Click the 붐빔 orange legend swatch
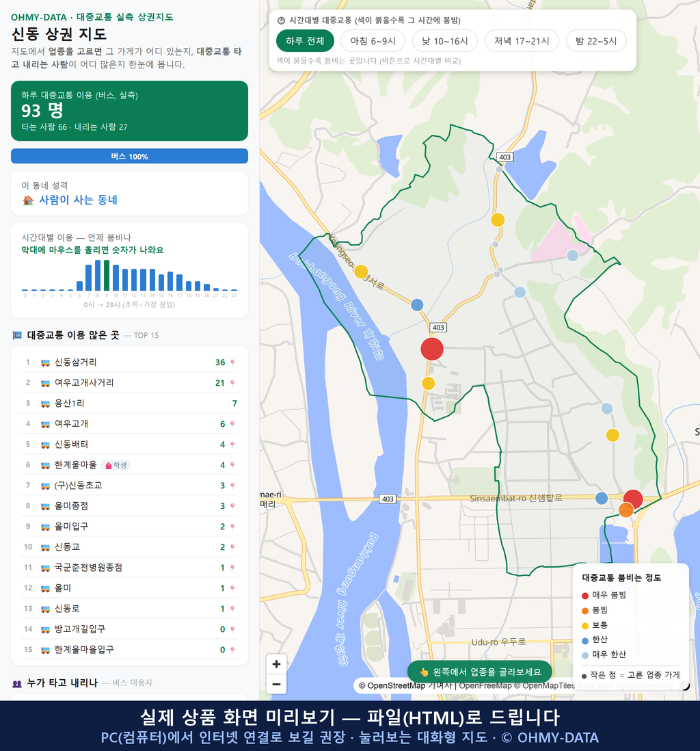Image resolution: width=700 pixels, height=751 pixels. [x=584, y=611]
